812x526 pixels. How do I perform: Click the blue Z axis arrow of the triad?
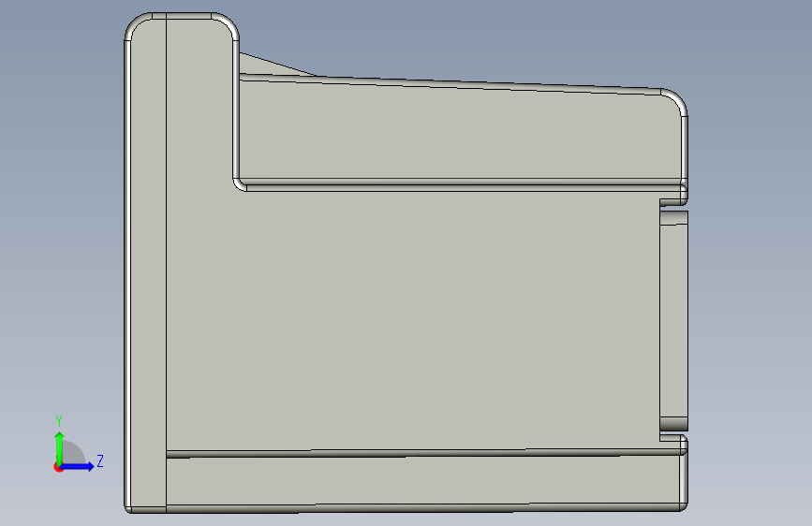(77, 466)
